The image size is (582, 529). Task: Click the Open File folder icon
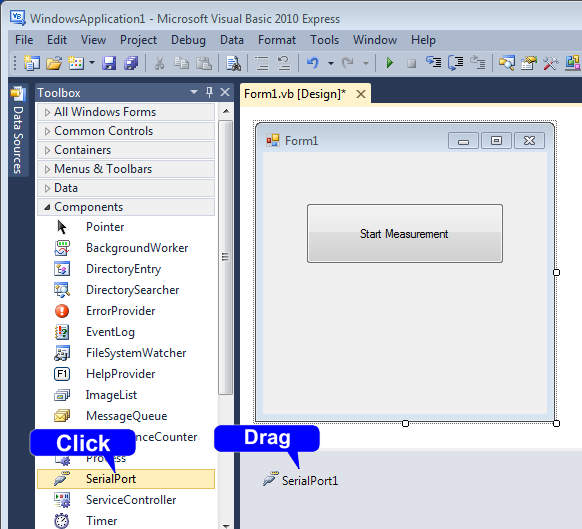(x=54, y=63)
